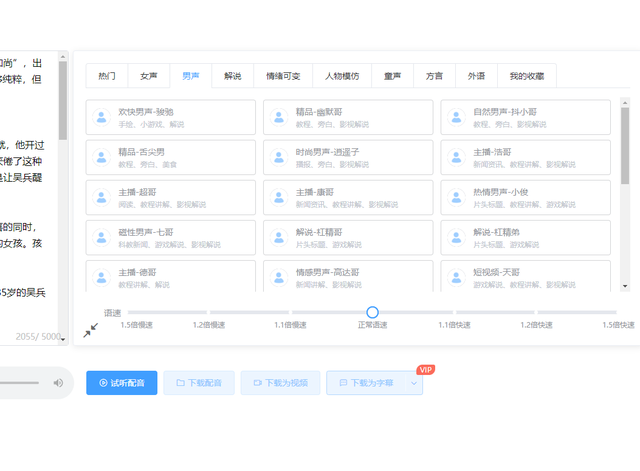Screen dimensions: 640x471
Task: Select the 主播-超哥 voice card
Action: click(170, 197)
